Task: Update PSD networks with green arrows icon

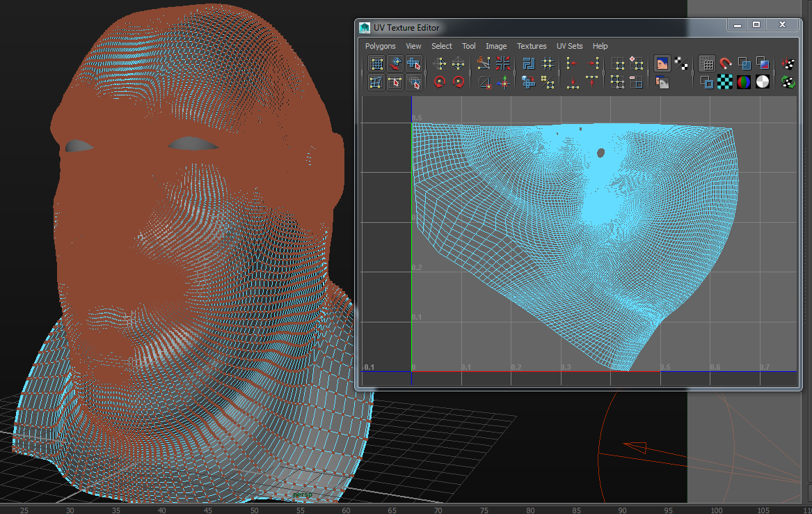Action: click(x=788, y=82)
